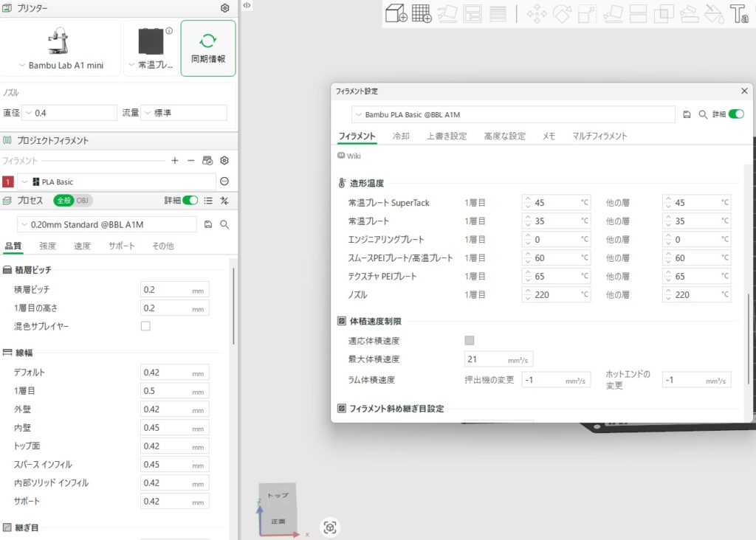This screenshot has width=756, height=540.
Task: Open Bambu Lab A1 mini printer dropdown
Action: (61, 48)
